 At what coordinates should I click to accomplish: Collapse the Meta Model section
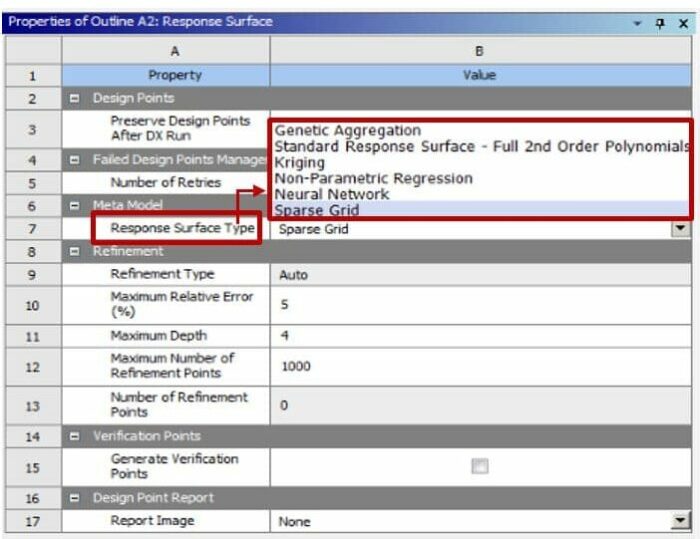point(74,205)
